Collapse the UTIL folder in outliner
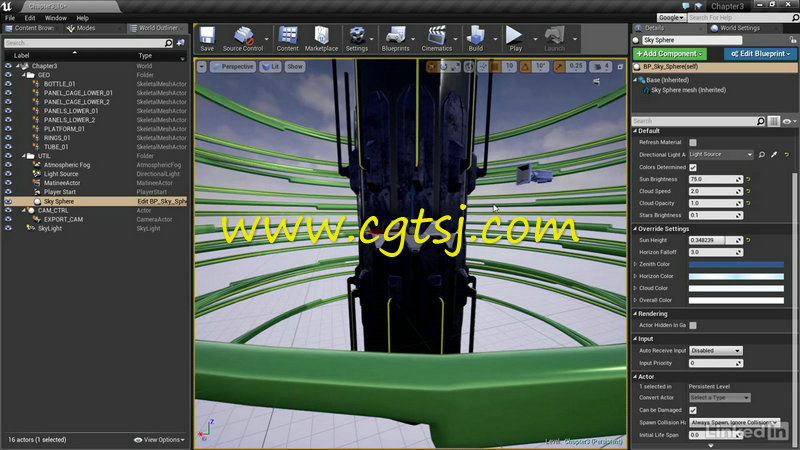Screen dimensions: 800x450 (x=23, y=156)
